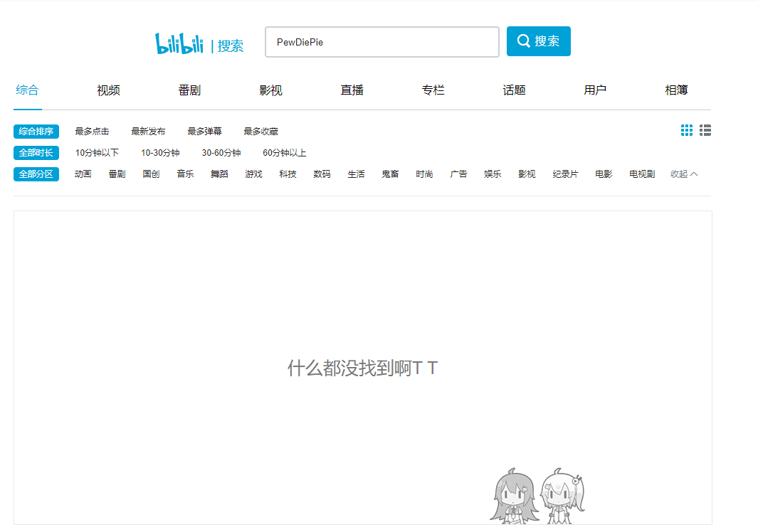Focus the PewDiePie search input field
The height and width of the screenshot is (532, 758).
pyautogui.click(x=382, y=42)
